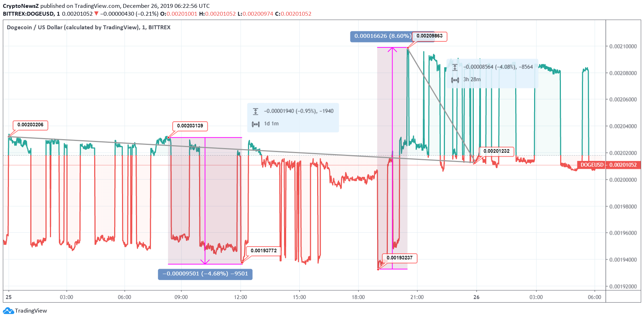Click the 0.00198000 price axis label
This screenshot has width=644, height=319.
(x=623, y=207)
